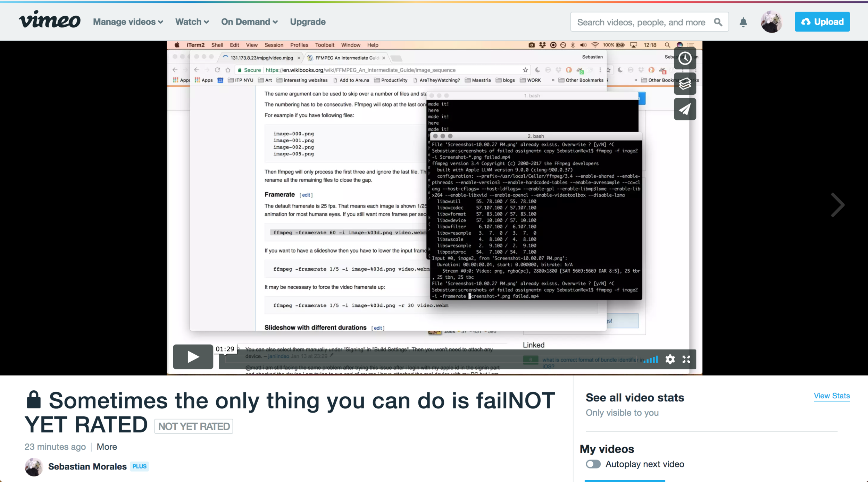Screen dimensions: 868x482
Task: Adjust the player volume bars
Action: pyautogui.click(x=651, y=360)
